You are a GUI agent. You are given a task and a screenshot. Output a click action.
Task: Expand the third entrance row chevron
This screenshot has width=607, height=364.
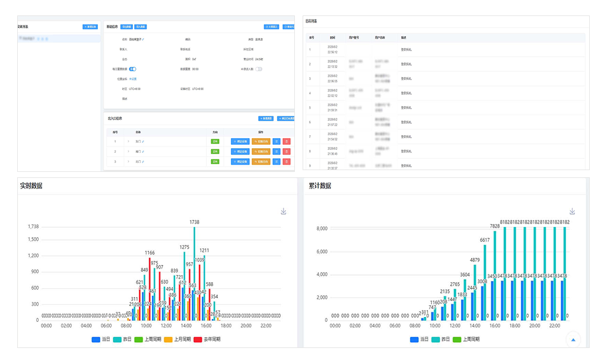click(129, 162)
